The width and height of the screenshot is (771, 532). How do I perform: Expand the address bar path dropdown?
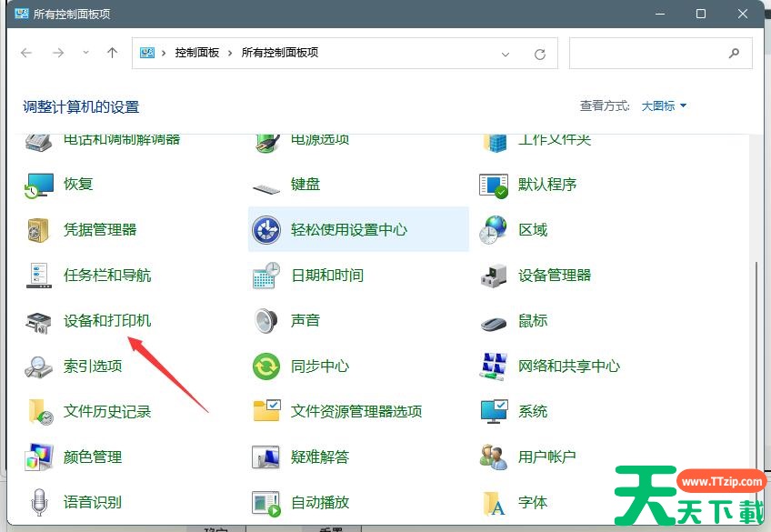click(x=506, y=54)
